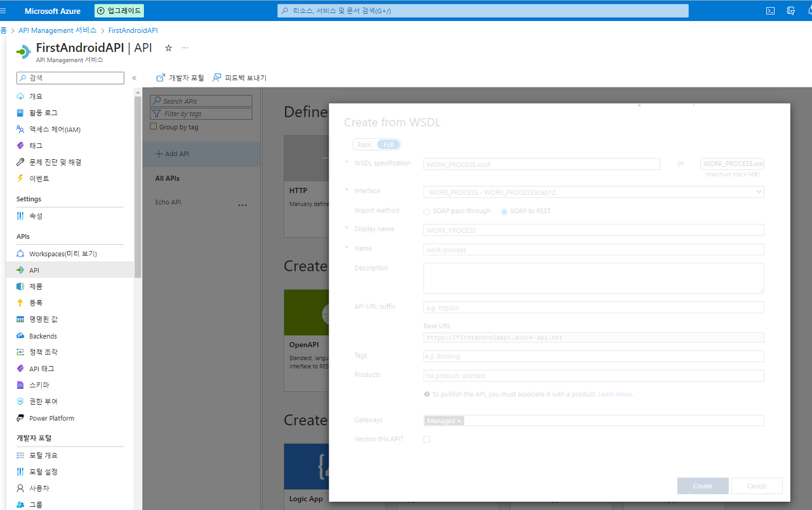
Task: Select Echo API in the list
Action: (168, 202)
